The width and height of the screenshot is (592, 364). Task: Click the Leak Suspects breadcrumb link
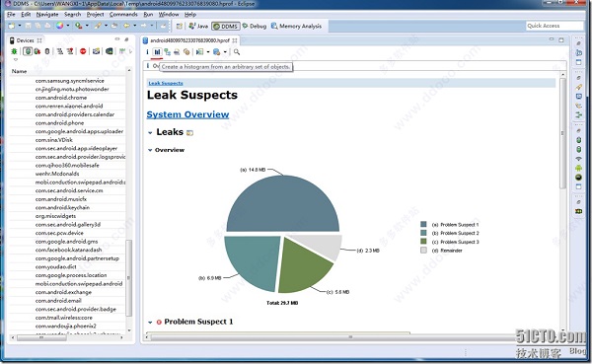pos(166,83)
